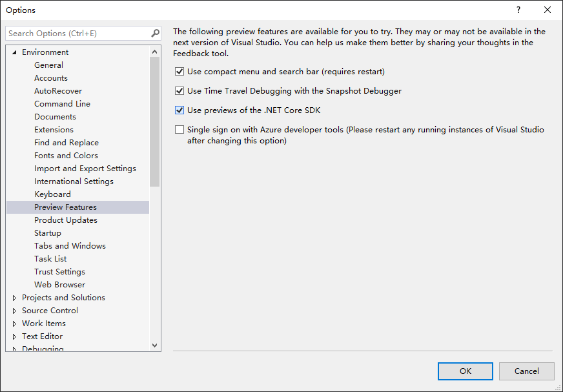Uncheck Use compact menu and search bar
This screenshot has width=563, height=392.
click(179, 72)
